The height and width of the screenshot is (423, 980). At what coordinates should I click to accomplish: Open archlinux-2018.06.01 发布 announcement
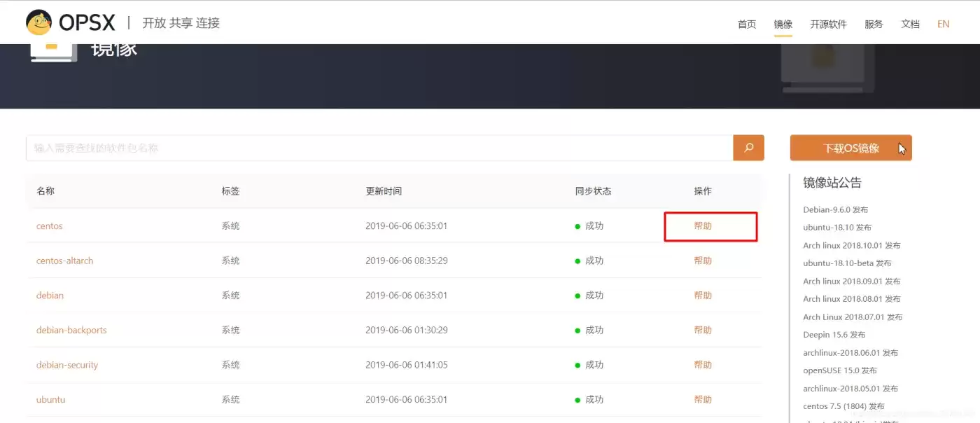point(850,353)
